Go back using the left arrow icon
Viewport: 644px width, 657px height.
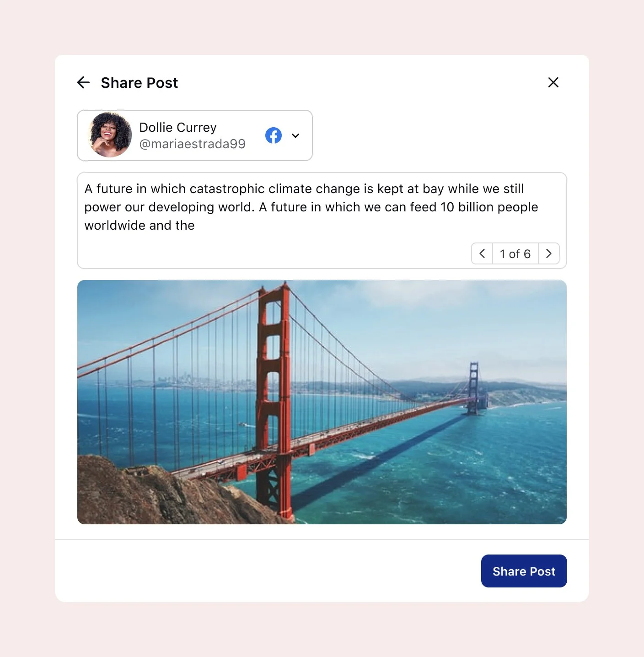pyautogui.click(x=83, y=82)
